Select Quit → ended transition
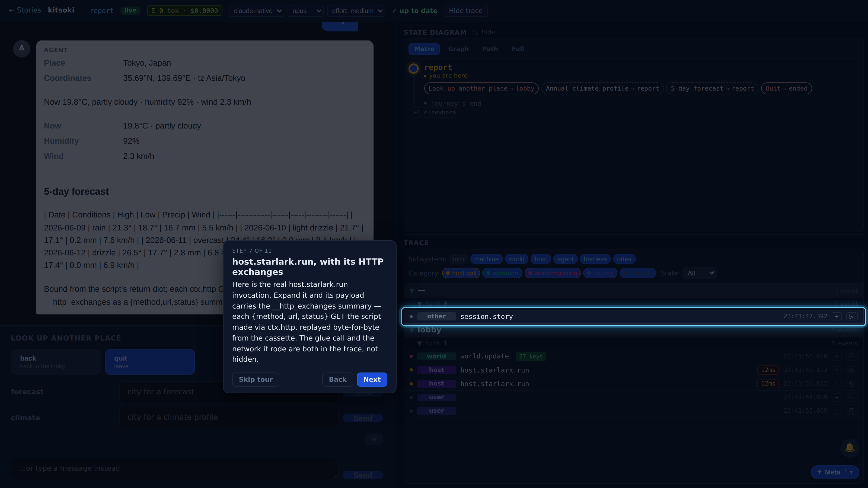 point(786,89)
